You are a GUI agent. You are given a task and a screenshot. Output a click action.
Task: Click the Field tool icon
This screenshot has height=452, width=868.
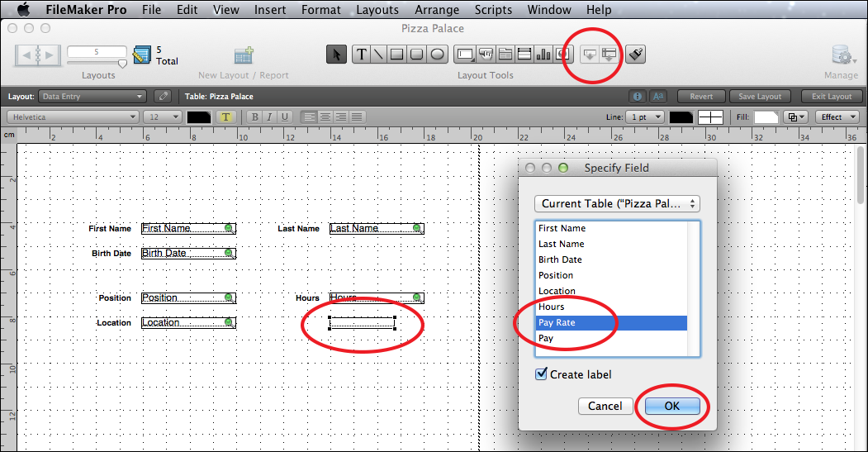(x=590, y=55)
